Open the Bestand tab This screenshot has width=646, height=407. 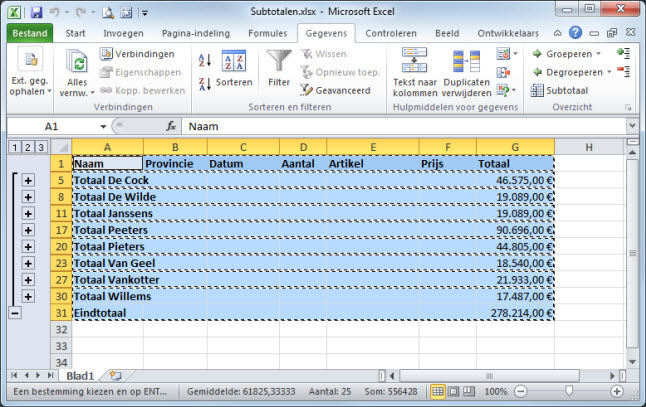[30, 33]
